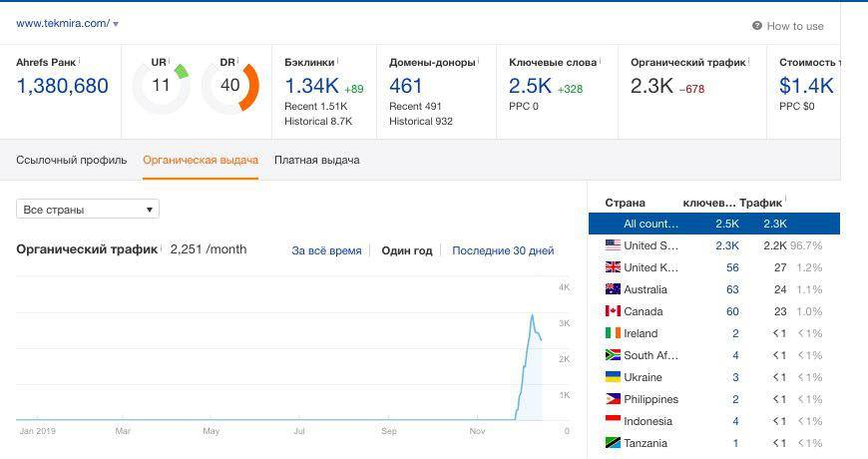Click Recent 491 domains text
The height and width of the screenshot is (459, 868).
[415, 107]
